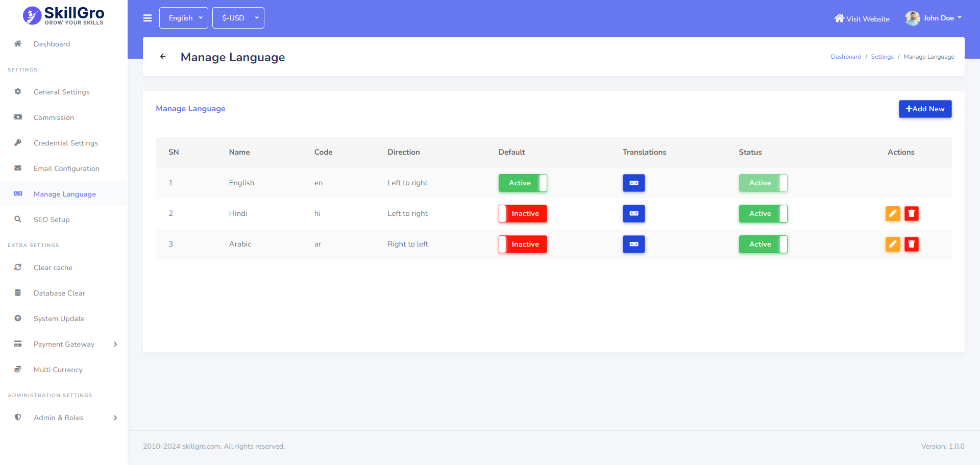Viewport: 980px width, 465px height.
Task: Set Arabic as default language toggle
Action: coord(523,244)
